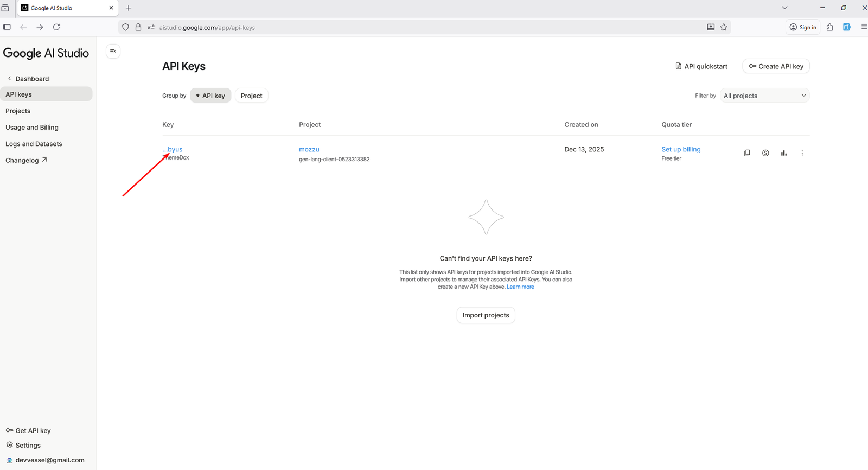Open site permissions icon in address bar
The image size is (868, 470).
(x=151, y=27)
